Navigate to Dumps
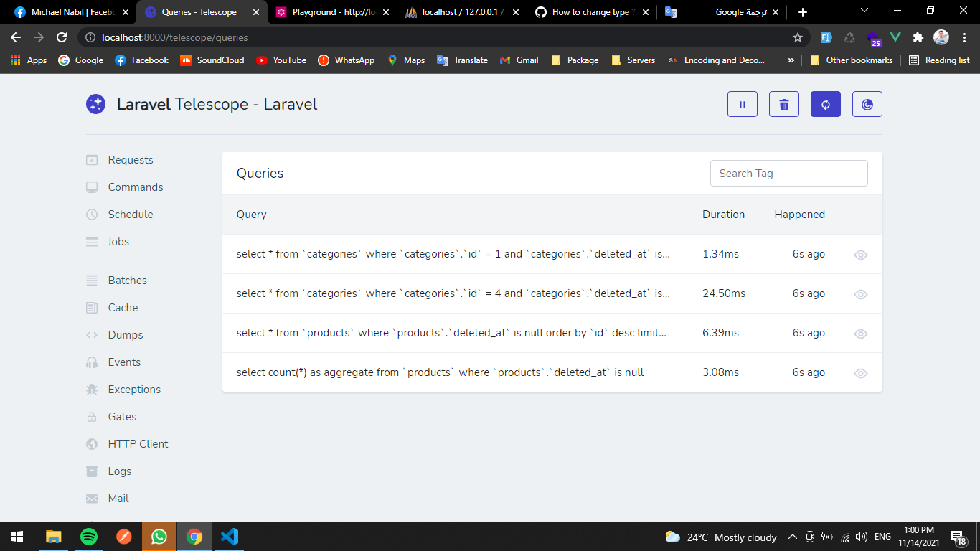The width and height of the screenshot is (980, 551). 126,335
